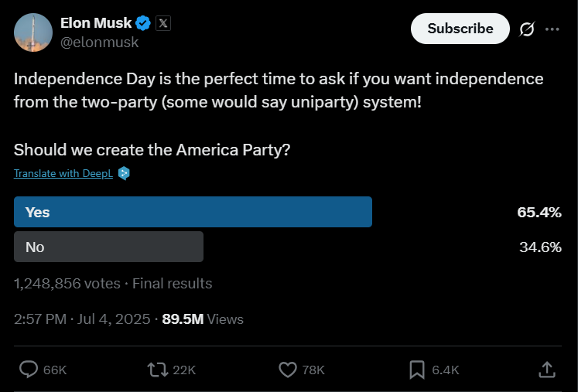
Task: Open the 2:57 PM Jul 4, 2025 timestamp
Action: [82, 319]
